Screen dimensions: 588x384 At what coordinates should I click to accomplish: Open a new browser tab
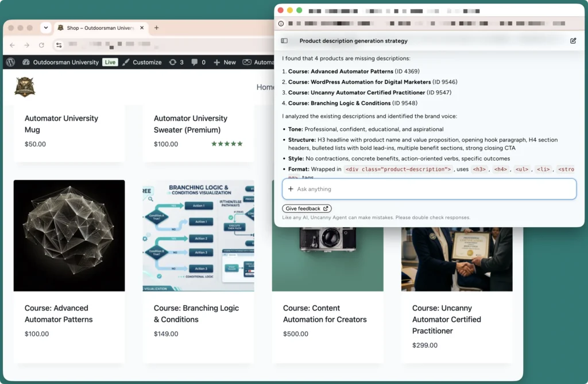click(156, 28)
